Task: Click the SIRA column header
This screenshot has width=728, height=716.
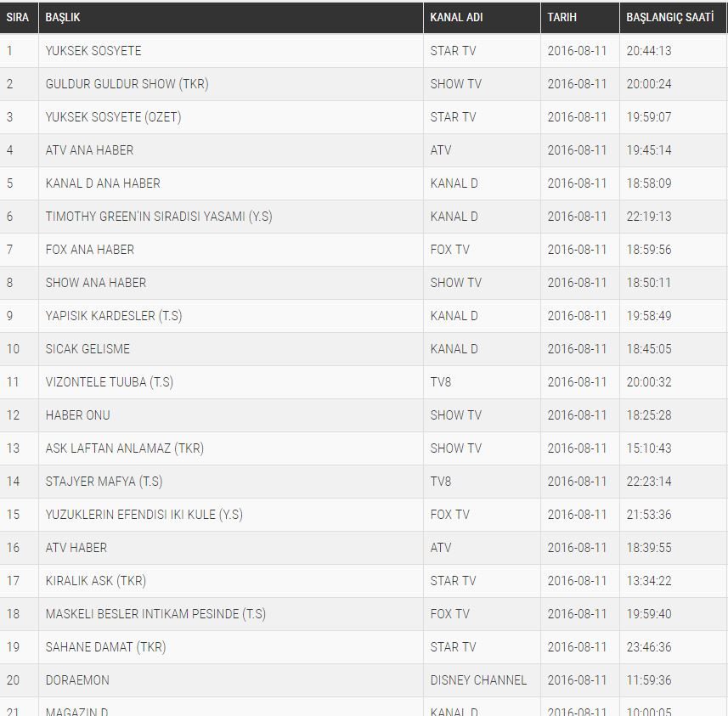Action: point(18,18)
